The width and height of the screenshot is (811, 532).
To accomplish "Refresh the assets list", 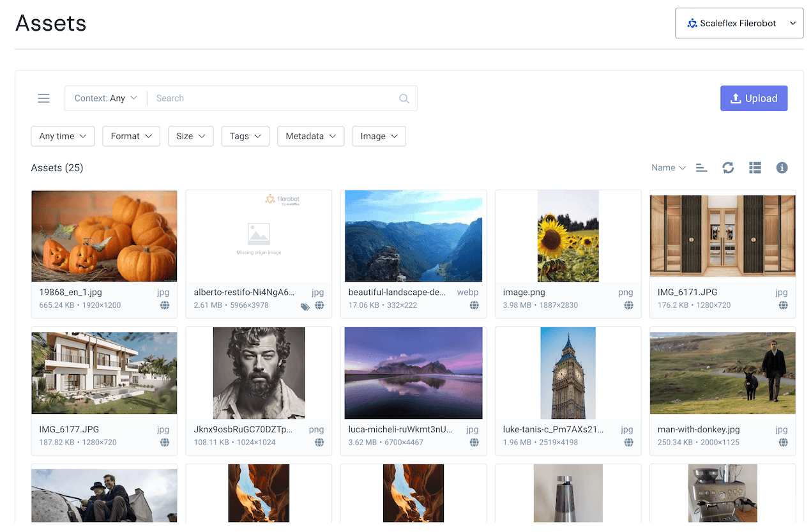I will [728, 167].
